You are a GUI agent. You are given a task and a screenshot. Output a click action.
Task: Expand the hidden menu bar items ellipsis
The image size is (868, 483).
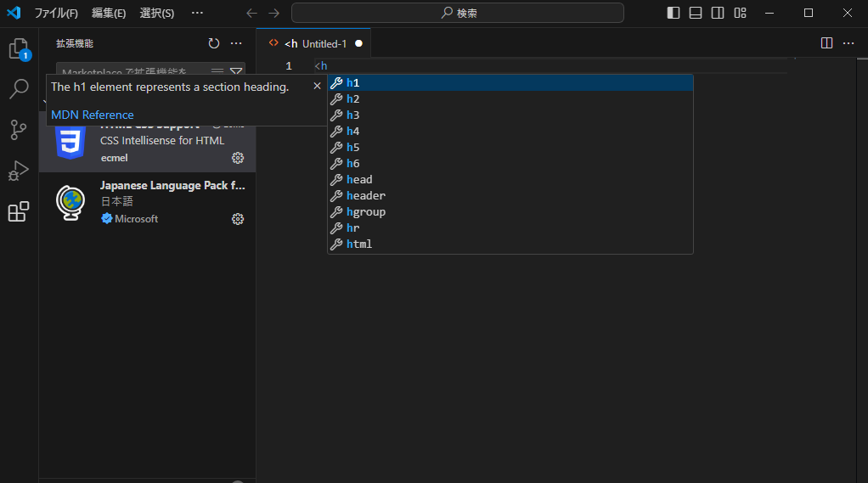click(197, 13)
